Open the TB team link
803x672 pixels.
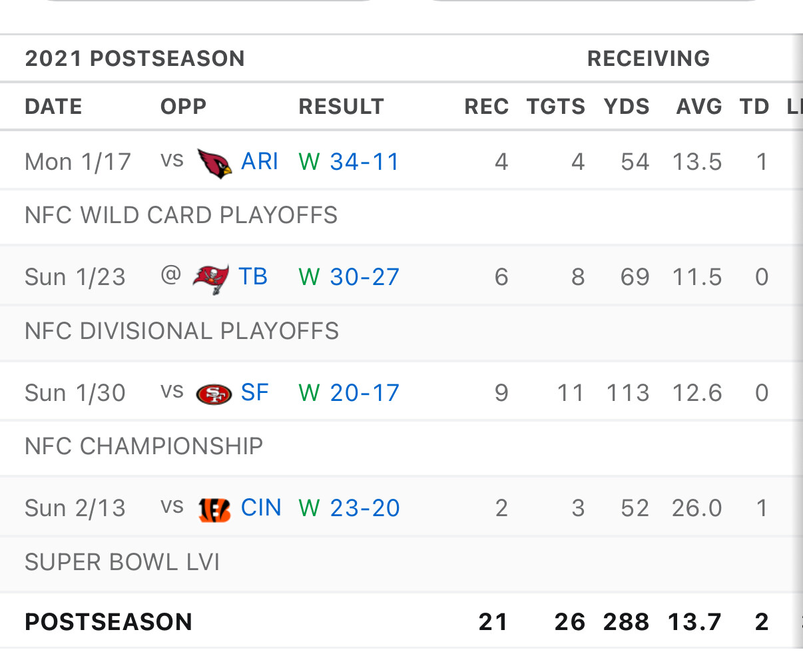253,277
